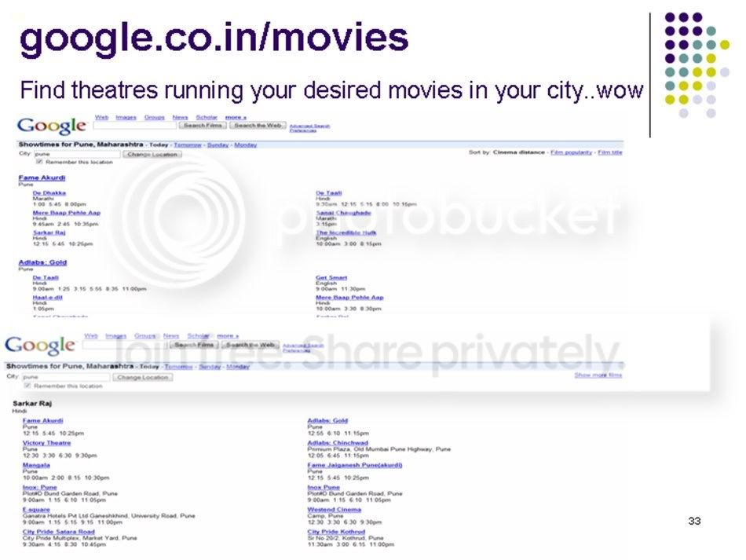Open the Fame Akurdi theatre link under Showtimes

[x=42, y=178]
